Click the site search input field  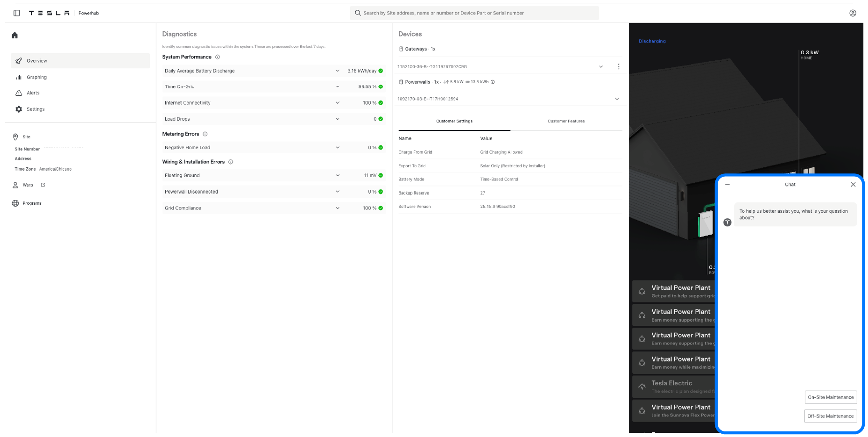[x=474, y=13]
